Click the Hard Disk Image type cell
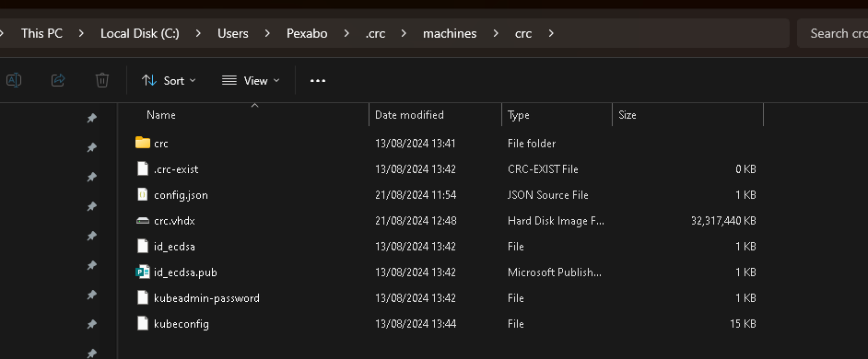The height and width of the screenshot is (359, 868). pos(556,221)
